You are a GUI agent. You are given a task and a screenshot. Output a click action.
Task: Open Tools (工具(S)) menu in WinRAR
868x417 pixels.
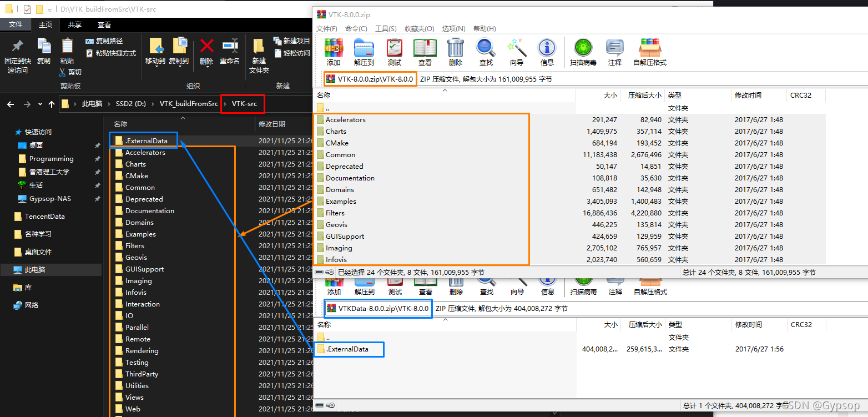pyautogui.click(x=386, y=28)
